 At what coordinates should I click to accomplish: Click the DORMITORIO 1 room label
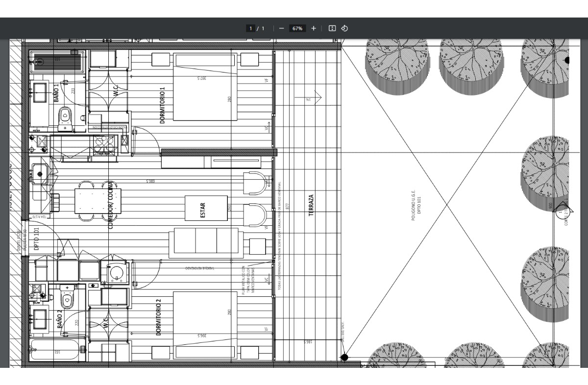(x=163, y=104)
